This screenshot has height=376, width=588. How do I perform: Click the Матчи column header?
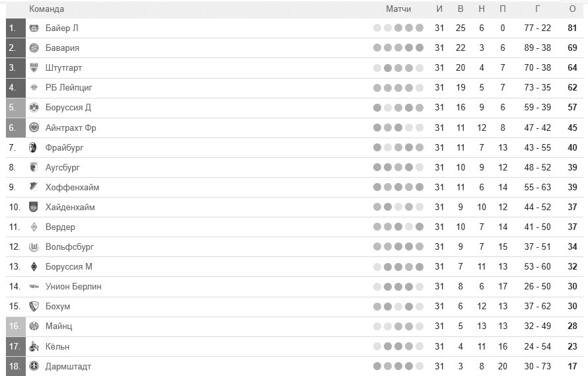point(398,9)
